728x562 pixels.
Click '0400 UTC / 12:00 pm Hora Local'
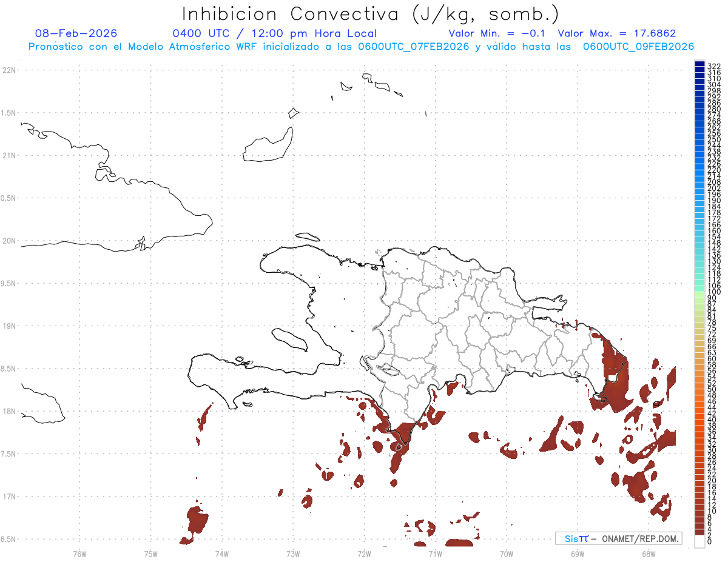pyautogui.click(x=274, y=33)
